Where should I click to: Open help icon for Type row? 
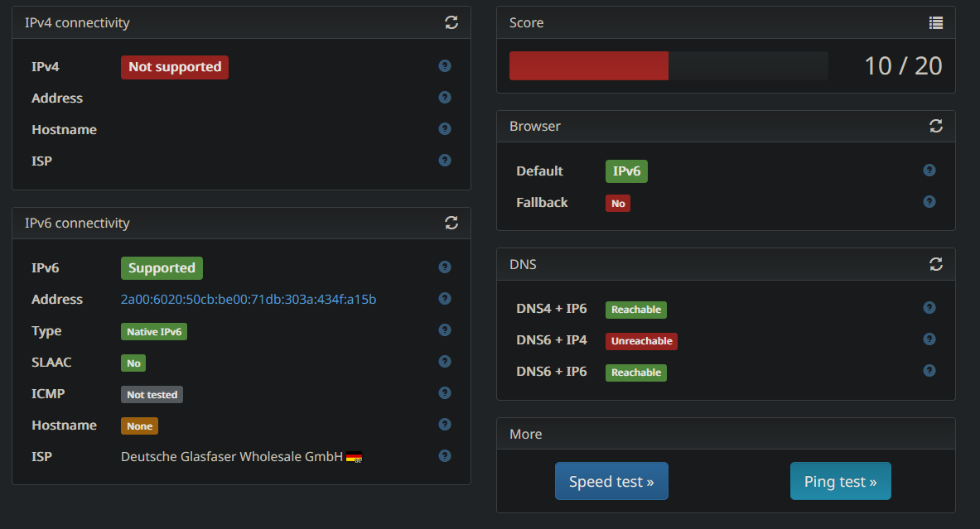(x=445, y=329)
